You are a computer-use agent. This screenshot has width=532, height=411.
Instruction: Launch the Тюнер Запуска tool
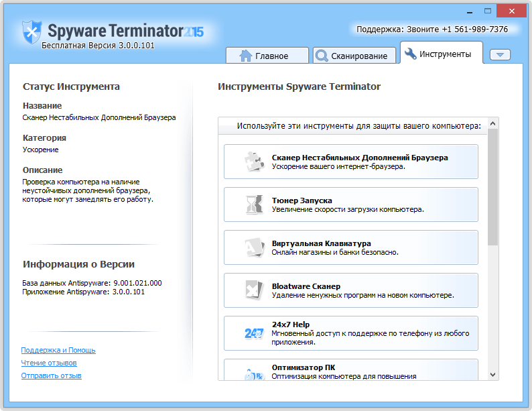click(x=351, y=204)
